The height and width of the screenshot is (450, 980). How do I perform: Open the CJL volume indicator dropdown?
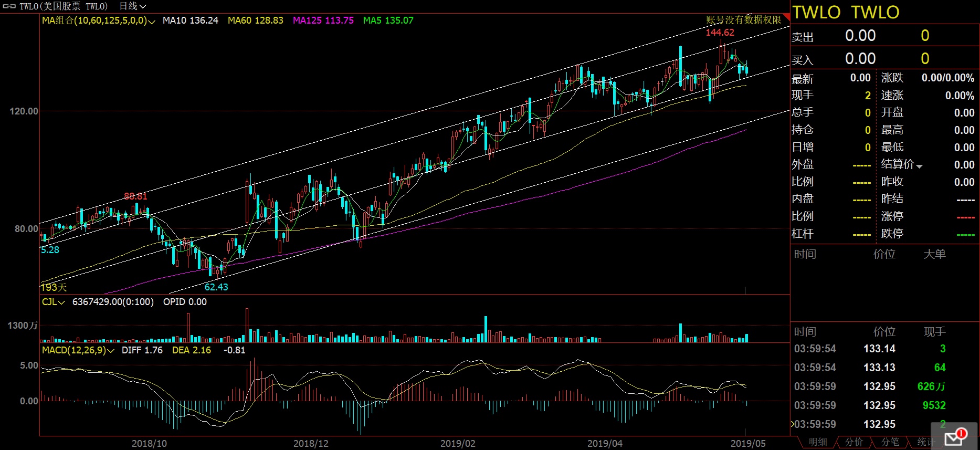click(53, 302)
